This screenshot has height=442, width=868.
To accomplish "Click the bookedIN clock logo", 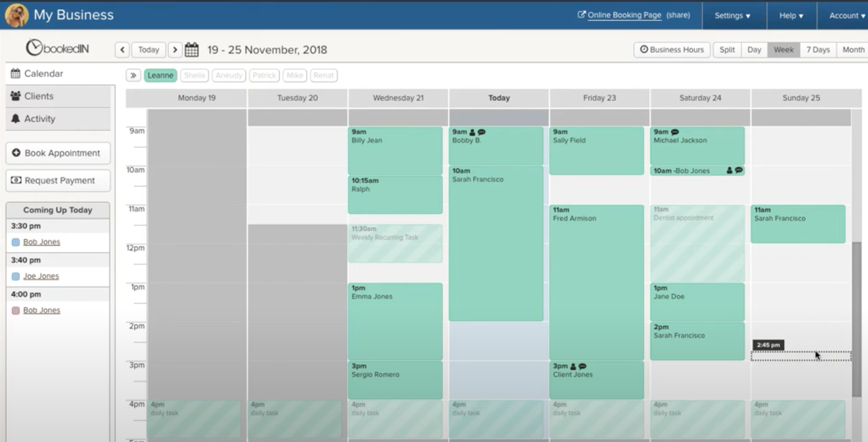I will [35, 48].
